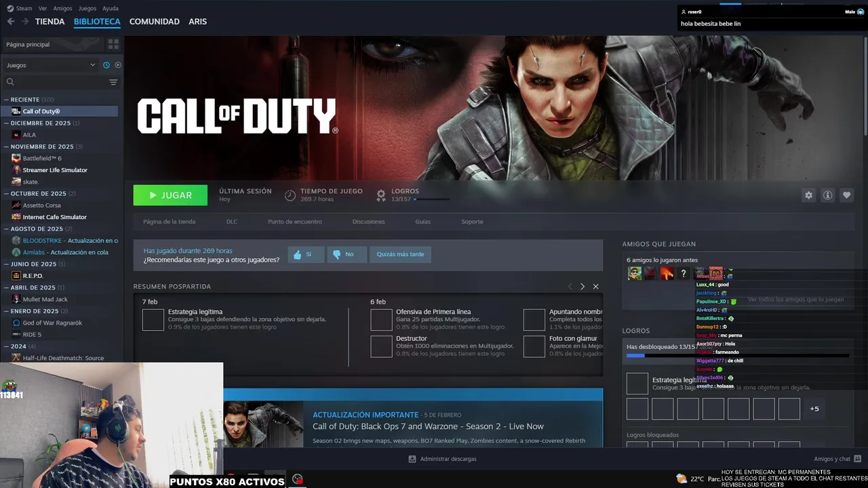Select Mullet Mad Jack in library
This screenshot has height=488, width=868.
click(60, 299)
